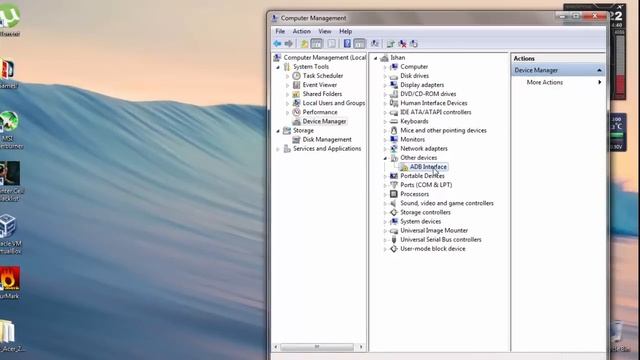Select Computer Management (Local) root node
Viewport: 640px width, 360px height.
click(324, 58)
